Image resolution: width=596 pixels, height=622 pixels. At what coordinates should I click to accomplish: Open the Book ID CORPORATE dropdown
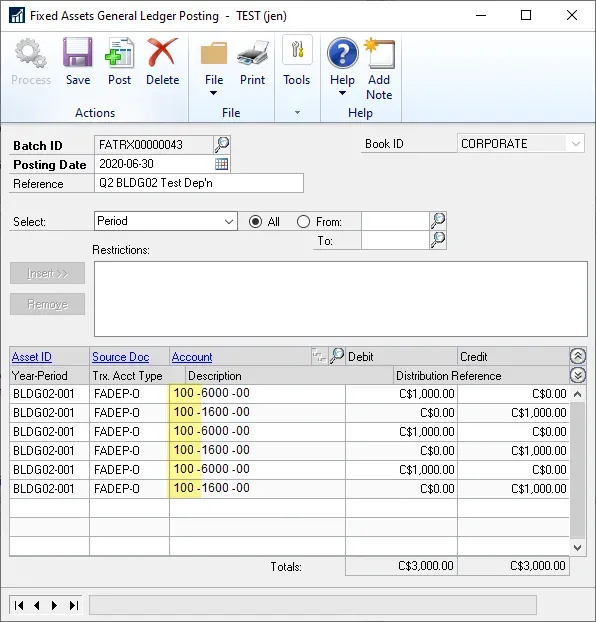coord(576,144)
